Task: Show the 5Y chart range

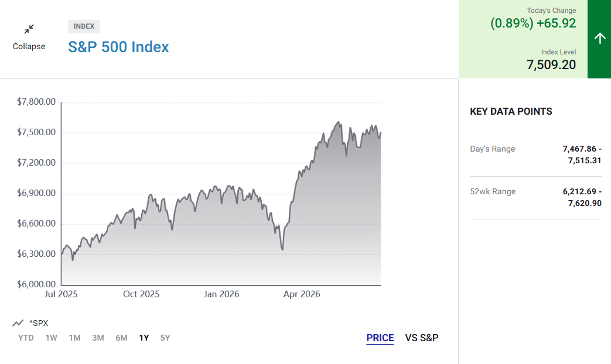Action: (x=165, y=338)
